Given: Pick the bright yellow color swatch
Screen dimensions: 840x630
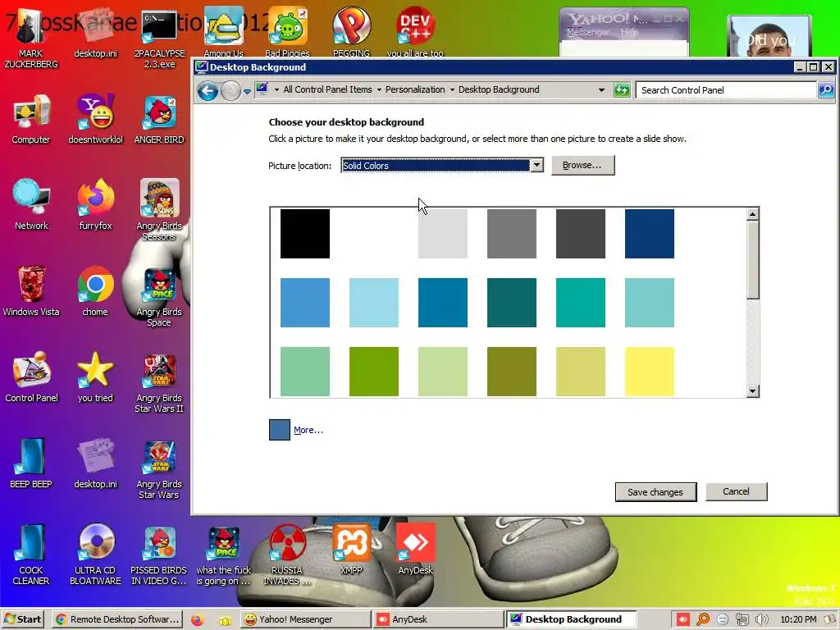Looking at the screenshot, I should click(650, 372).
